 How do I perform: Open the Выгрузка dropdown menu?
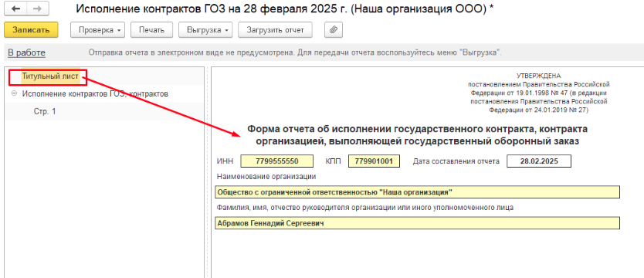205,30
